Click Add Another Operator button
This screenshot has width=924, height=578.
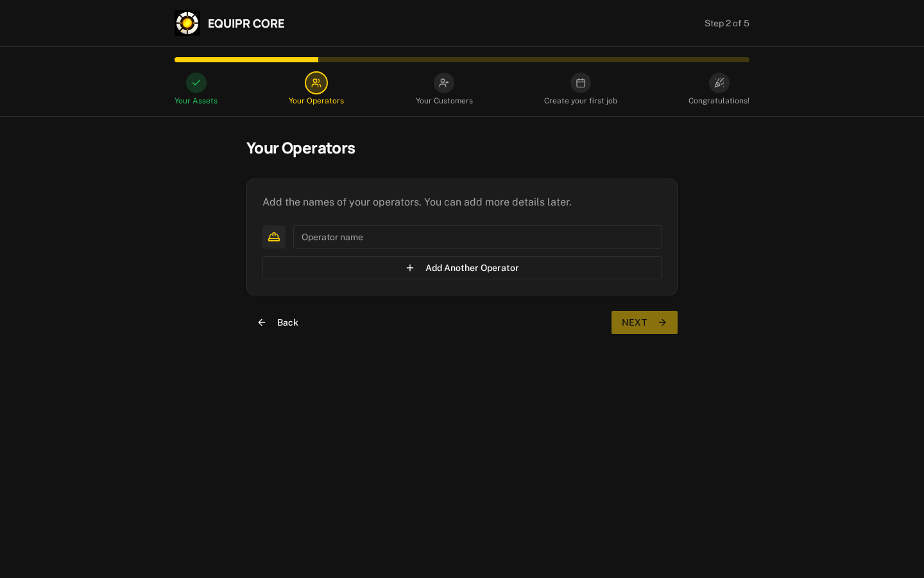point(462,268)
